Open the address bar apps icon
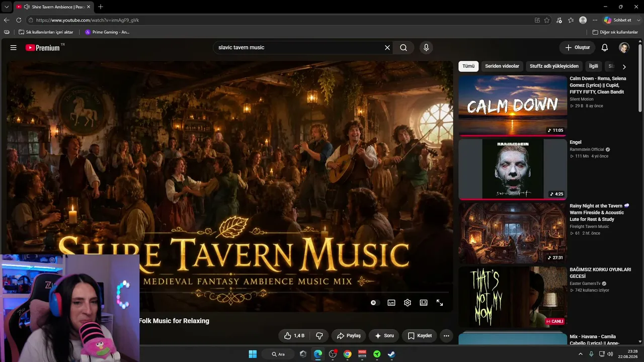The width and height of the screenshot is (644, 362). point(537,20)
